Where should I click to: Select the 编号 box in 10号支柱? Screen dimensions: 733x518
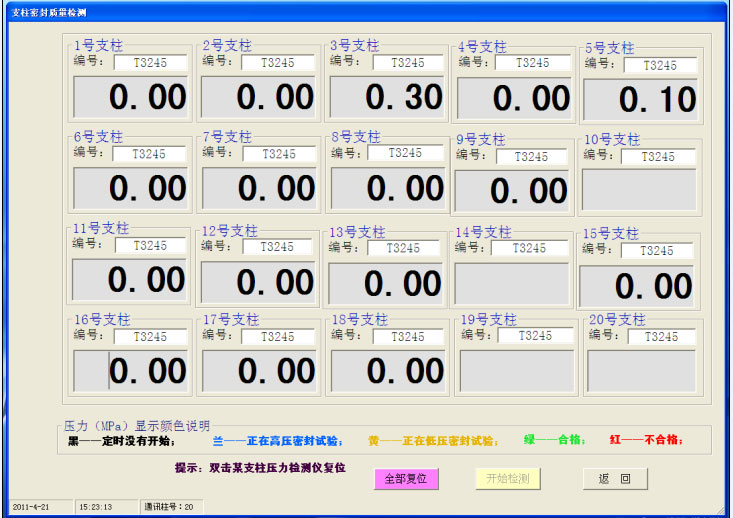point(658,157)
